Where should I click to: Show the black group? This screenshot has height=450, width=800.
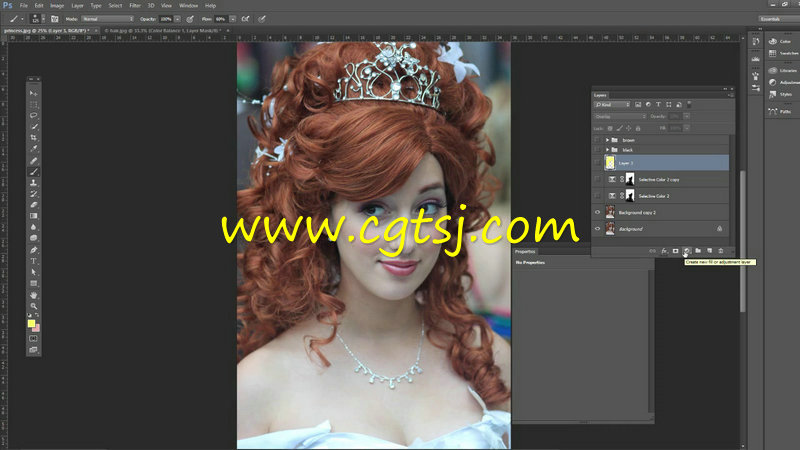[597, 149]
